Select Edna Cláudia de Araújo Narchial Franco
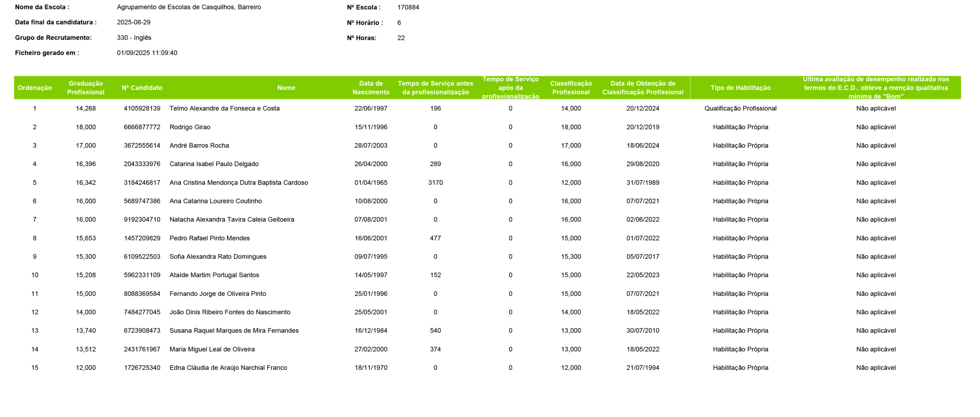This screenshot has height=417, width=980. [228, 368]
